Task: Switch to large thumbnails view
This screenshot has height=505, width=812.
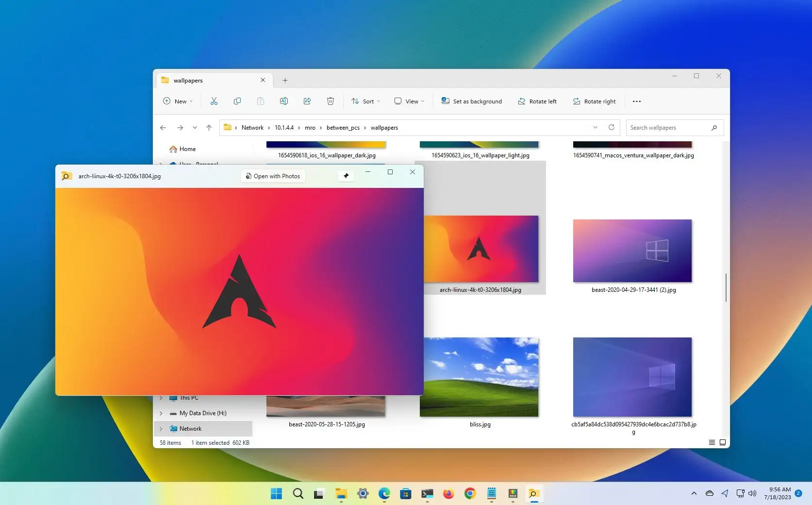Action: point(723,442)
